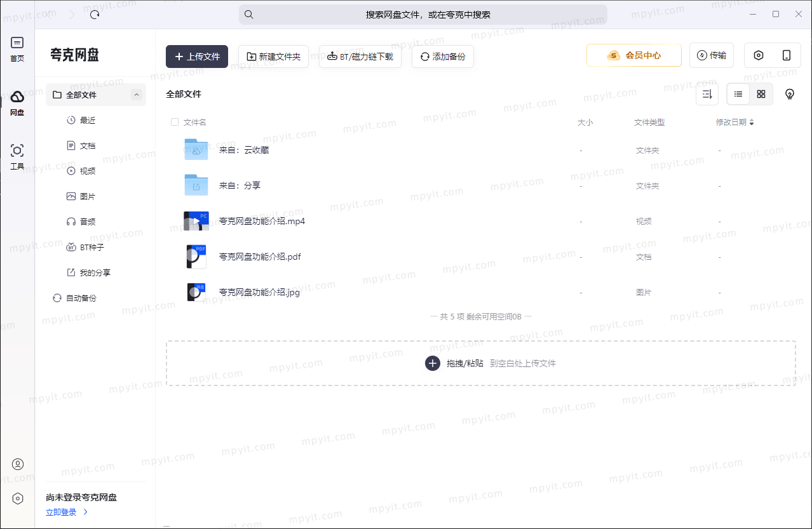812x529 pixels.
Task: Click the 文档 type cell of pdf row
Action: tap(644, 257)
